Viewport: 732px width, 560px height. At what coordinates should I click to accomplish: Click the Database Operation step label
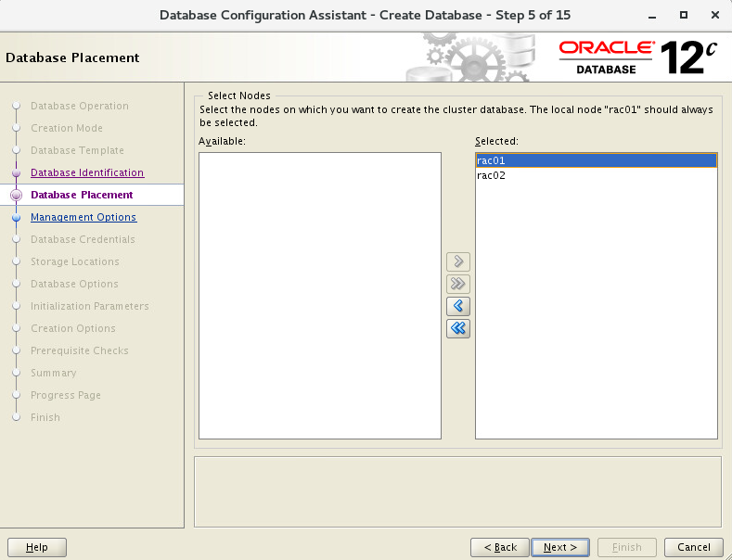point(80,106)
